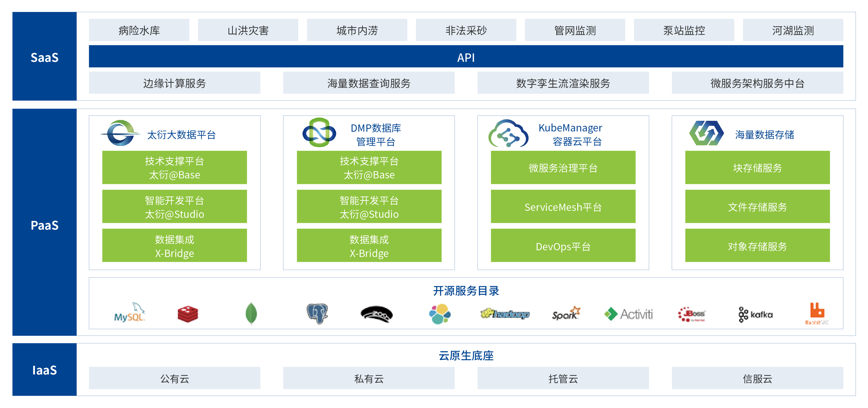
Task: Choose the 管网监测 module
Action: click(575, 30)
